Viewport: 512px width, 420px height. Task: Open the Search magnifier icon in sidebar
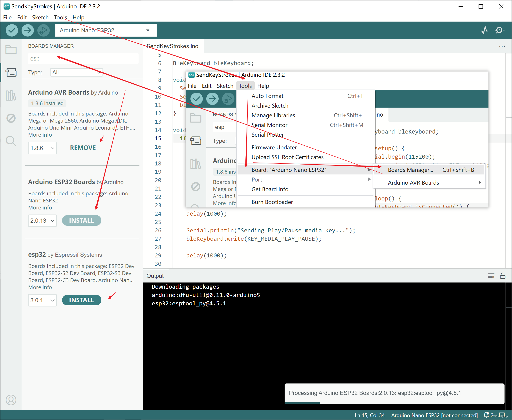point(11,141)
